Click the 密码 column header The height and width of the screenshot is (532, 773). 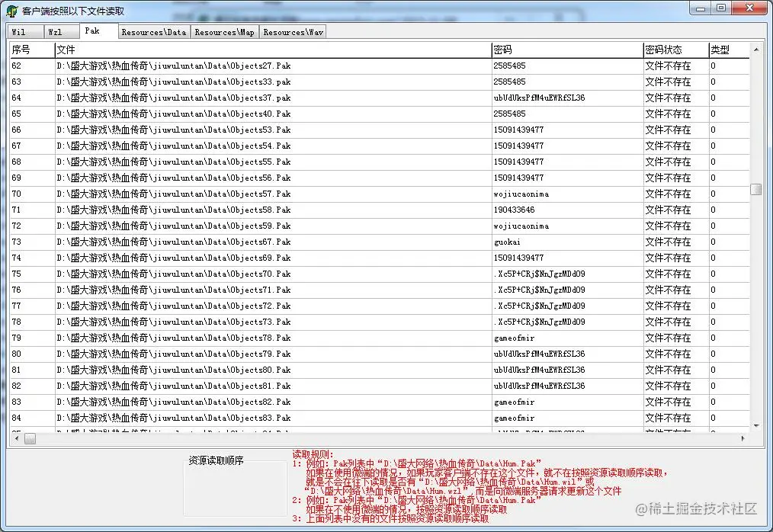click(x=567, y=50)
